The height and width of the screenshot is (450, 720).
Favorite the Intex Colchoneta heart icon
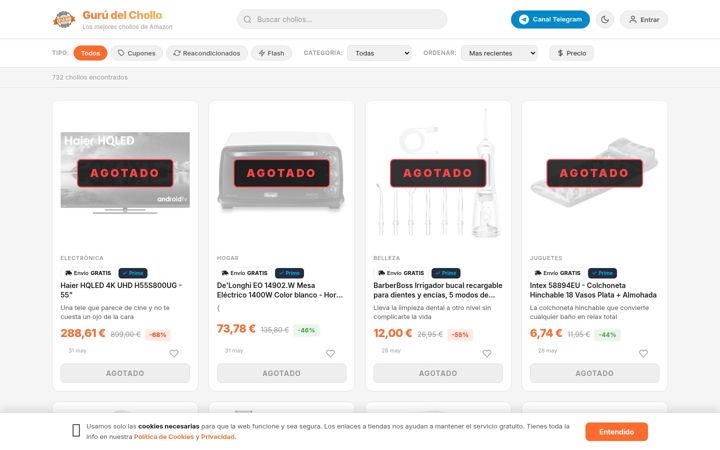click(643, 353)
